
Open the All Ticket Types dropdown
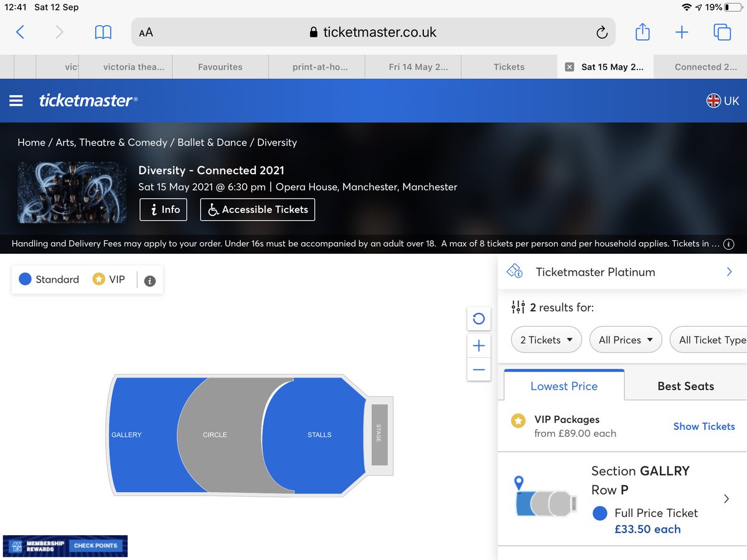[x=709, y=340]
